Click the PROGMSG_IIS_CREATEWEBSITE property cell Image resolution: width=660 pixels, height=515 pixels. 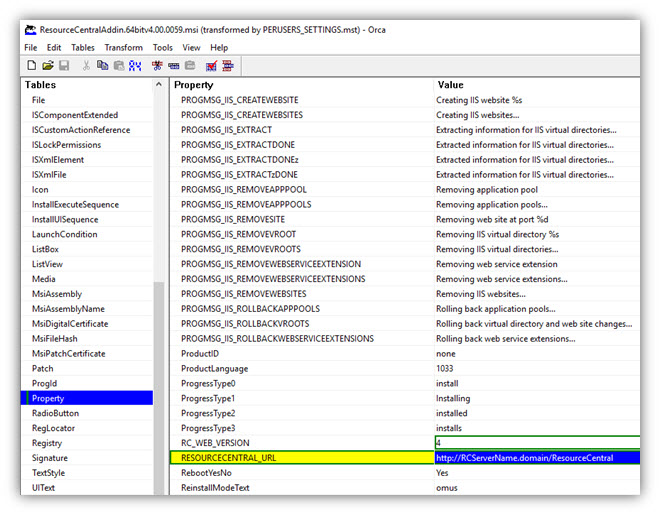pos(302,100)
